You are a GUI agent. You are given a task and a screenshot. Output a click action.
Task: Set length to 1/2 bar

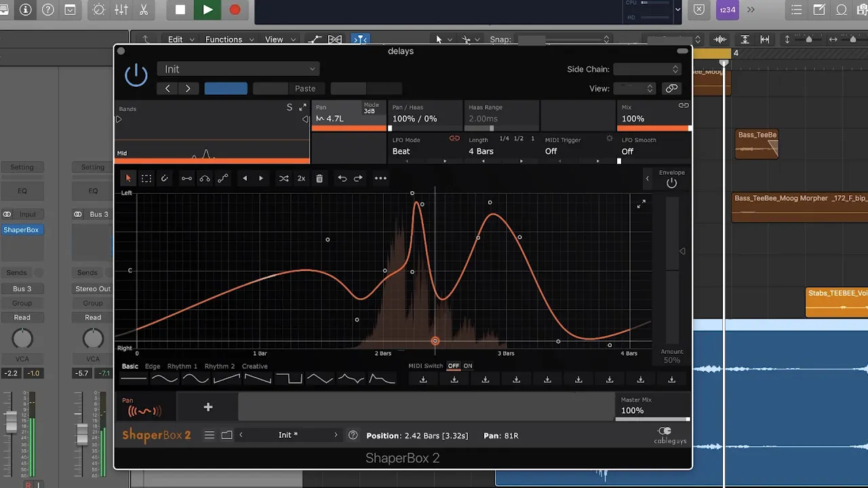(x=519, y=139)
